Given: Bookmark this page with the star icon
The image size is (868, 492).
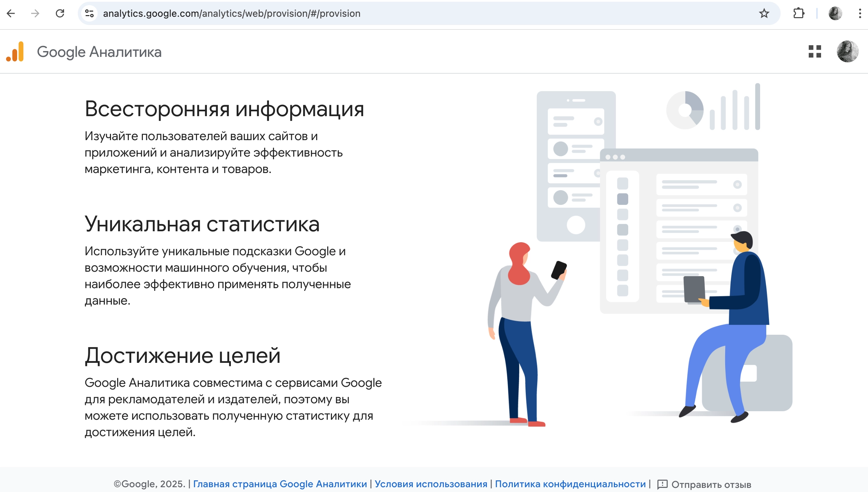Looking at the screenshot, I should [764, 13].
